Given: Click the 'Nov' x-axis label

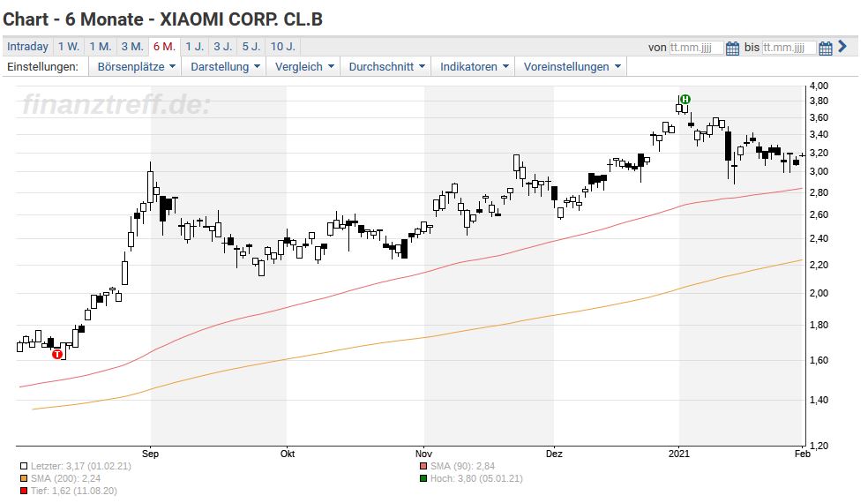Looking at the screenshot, I should coord(423,454).
